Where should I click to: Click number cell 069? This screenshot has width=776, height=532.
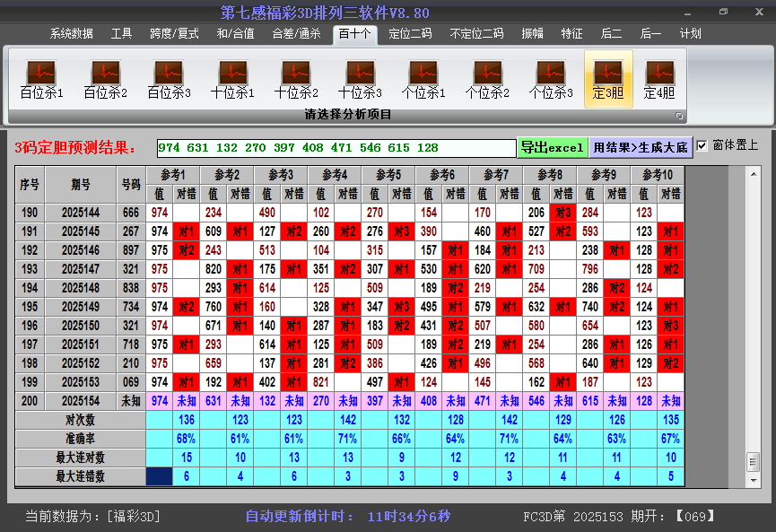pyautogui.click(x=131, y=382)
